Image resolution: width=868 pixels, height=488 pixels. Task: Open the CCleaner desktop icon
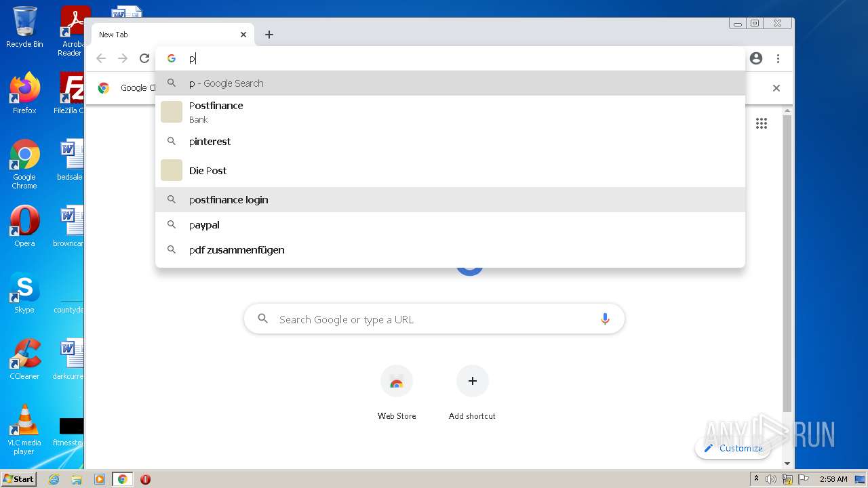[x=24, y=359]
